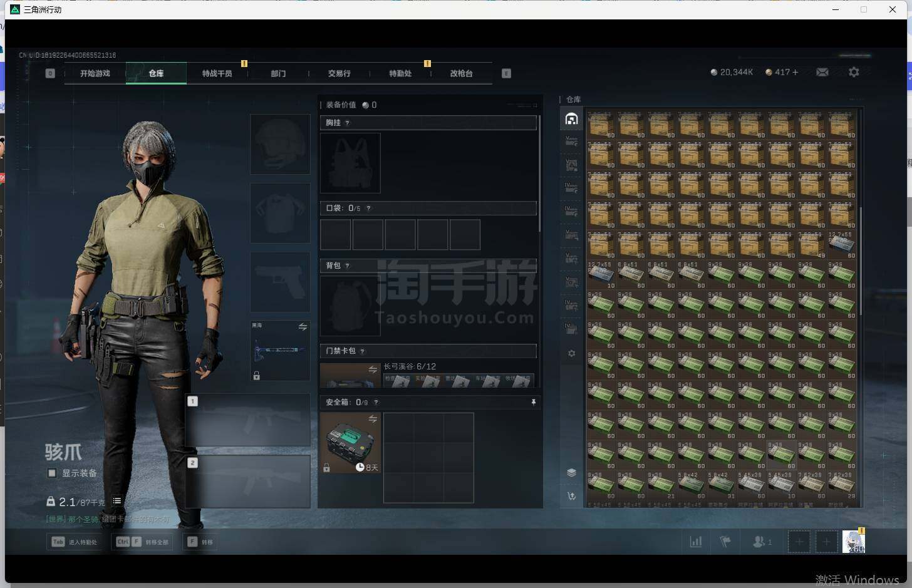Go to the 交易行 tab
This screenshot has height=588, width=912.
coord(339,73)
